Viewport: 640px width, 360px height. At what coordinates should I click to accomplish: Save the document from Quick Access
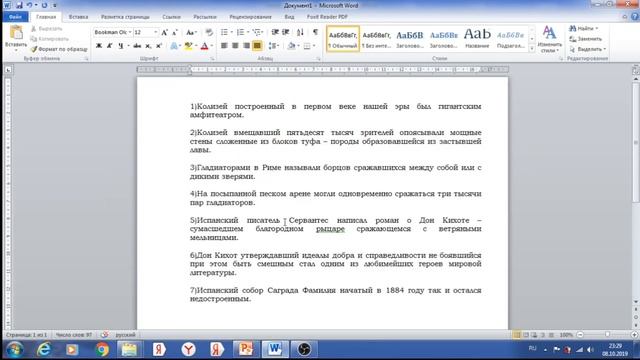[19, 5]
